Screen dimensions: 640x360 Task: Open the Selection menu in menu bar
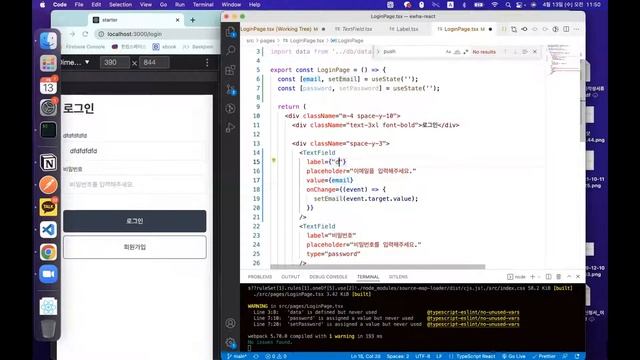tap(120, 5)
